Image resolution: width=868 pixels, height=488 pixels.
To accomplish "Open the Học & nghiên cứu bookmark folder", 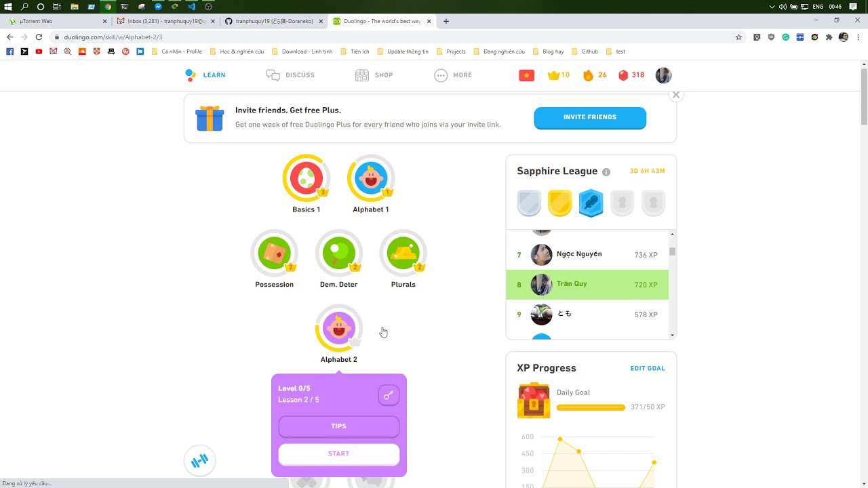I will 237,52.
